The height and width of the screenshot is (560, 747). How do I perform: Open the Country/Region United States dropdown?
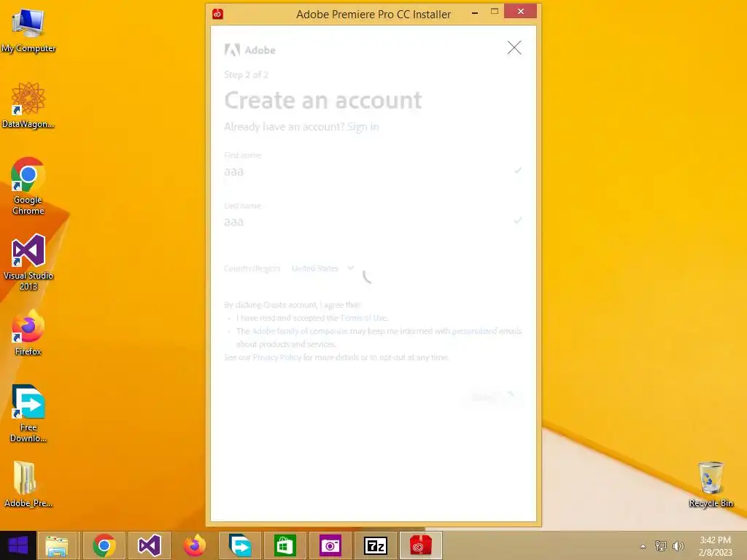pos(322,268)
